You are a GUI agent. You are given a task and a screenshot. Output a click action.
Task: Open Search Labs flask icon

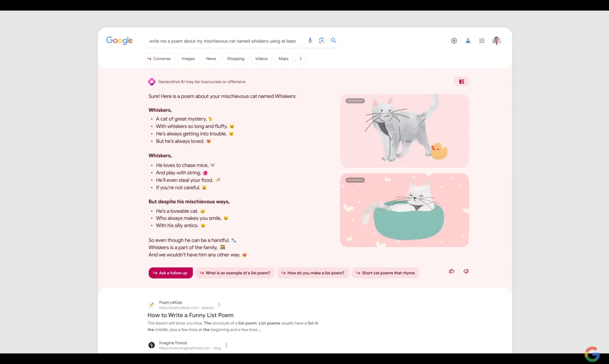pos(468,41)
